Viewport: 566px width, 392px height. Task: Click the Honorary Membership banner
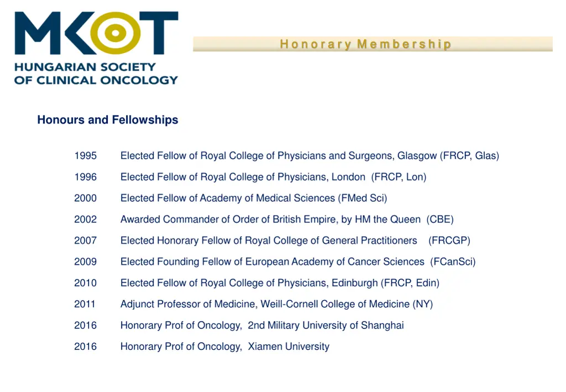point(373,44)
